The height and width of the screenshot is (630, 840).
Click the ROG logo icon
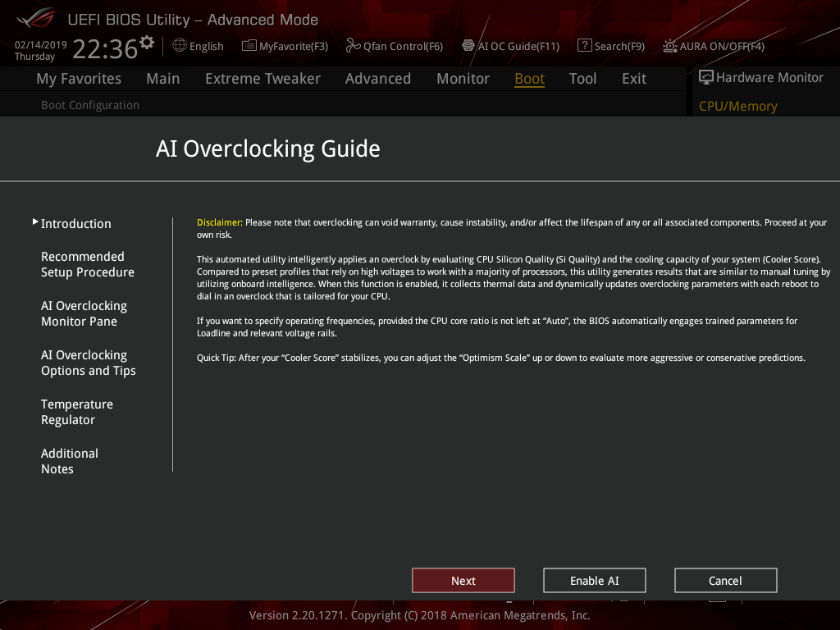pyautogui.click(x=36, y=18)
